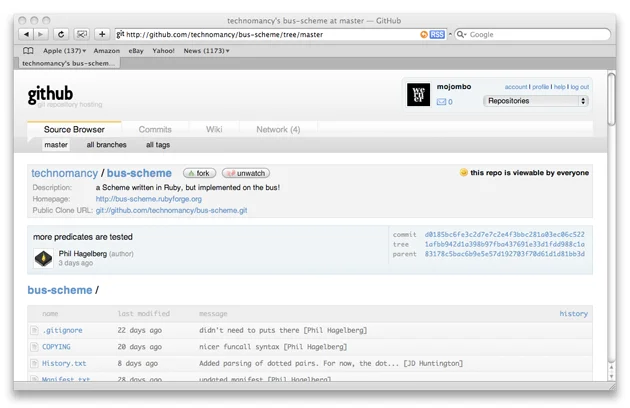Open the inbox envelope icon showing 0
The height and width of the screenshot is (408, 630).
pos(441,102)
